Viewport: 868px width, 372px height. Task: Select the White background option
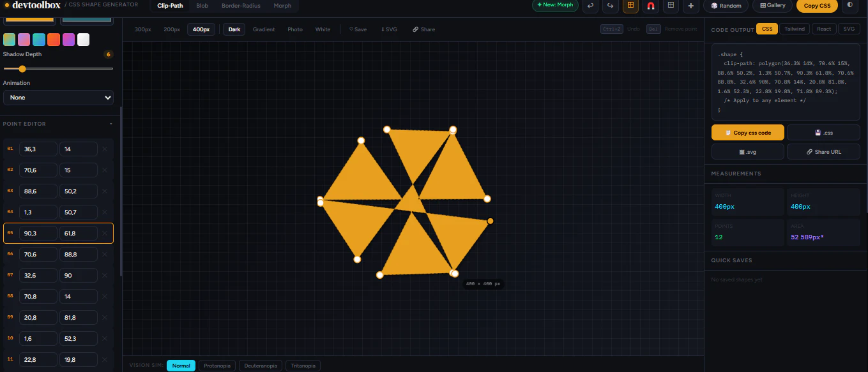(323, 29)
